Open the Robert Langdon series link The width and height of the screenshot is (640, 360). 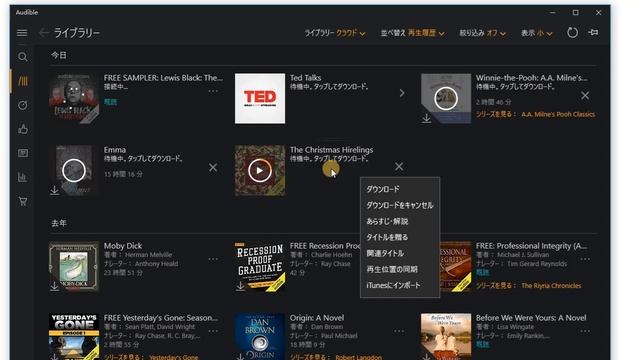pos(358,357)
